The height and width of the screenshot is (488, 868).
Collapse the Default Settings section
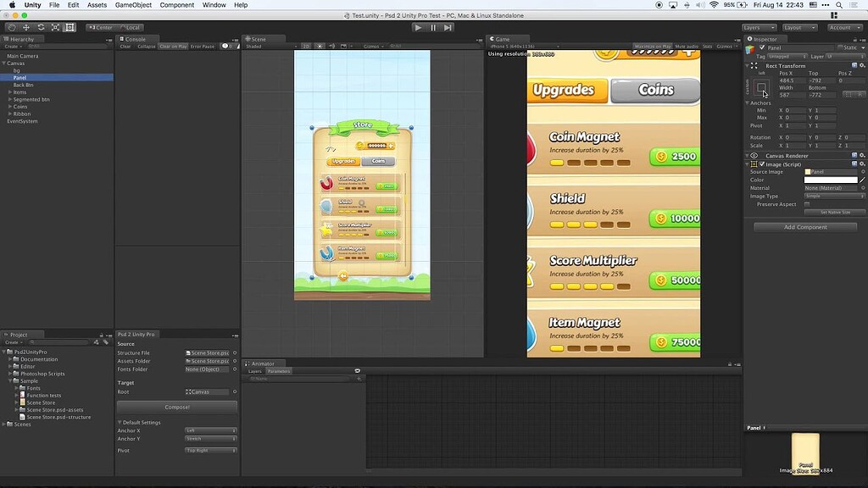121,422
